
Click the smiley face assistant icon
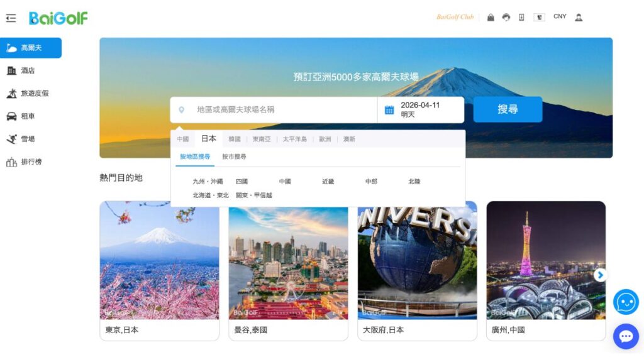pos(625,302)
